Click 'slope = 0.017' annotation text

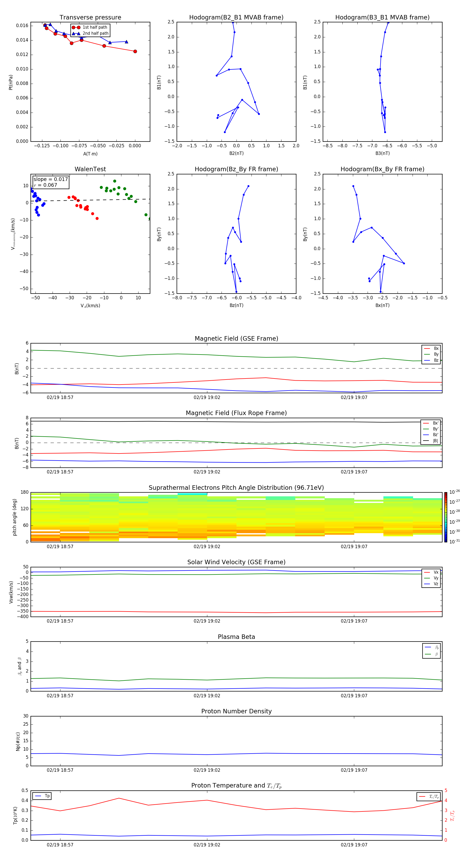(51, 179)
